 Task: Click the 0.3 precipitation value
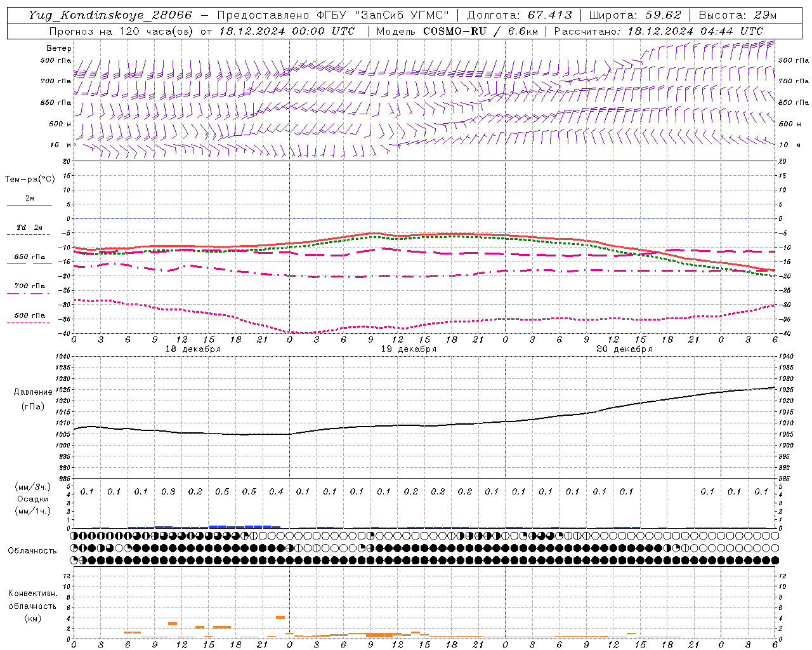click(x=168, y=491)
